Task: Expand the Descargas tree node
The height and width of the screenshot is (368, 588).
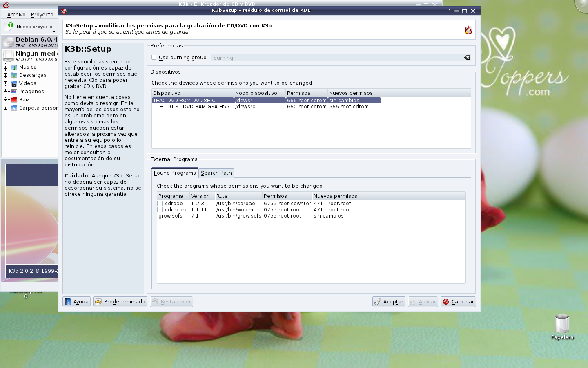Action: pos(6,75)
